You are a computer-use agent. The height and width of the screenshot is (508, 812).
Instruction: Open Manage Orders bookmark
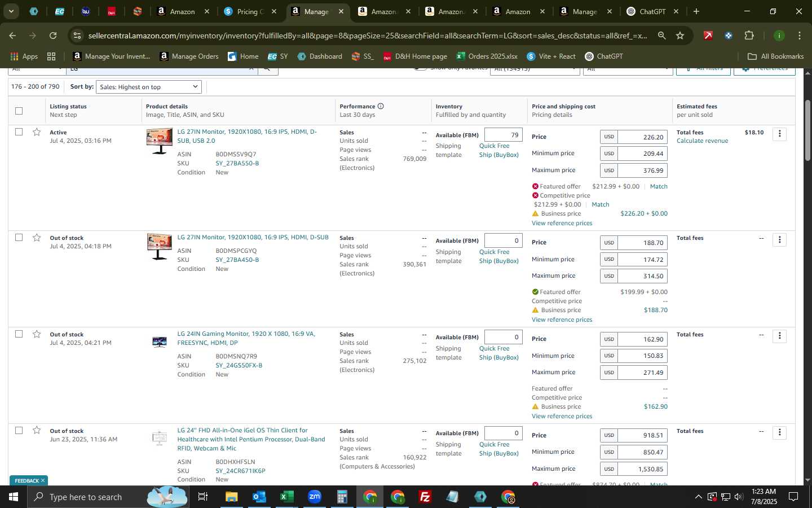(x=189, y=56)
